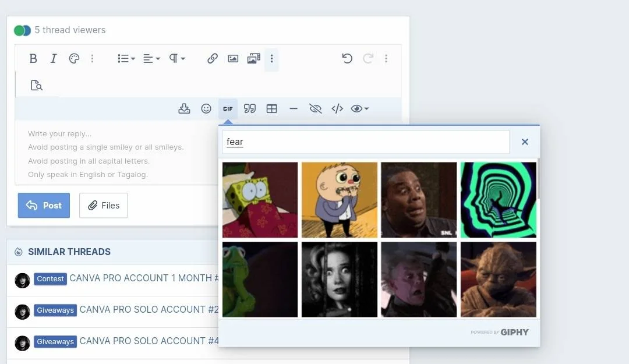Click the '5 thread viewers' label
Image resolution: width=629 pixels, height=364 pixels.
pos(70,30)
